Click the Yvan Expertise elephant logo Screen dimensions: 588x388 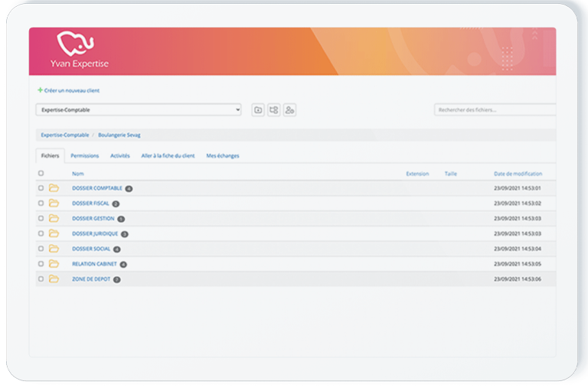pos(75,43)
